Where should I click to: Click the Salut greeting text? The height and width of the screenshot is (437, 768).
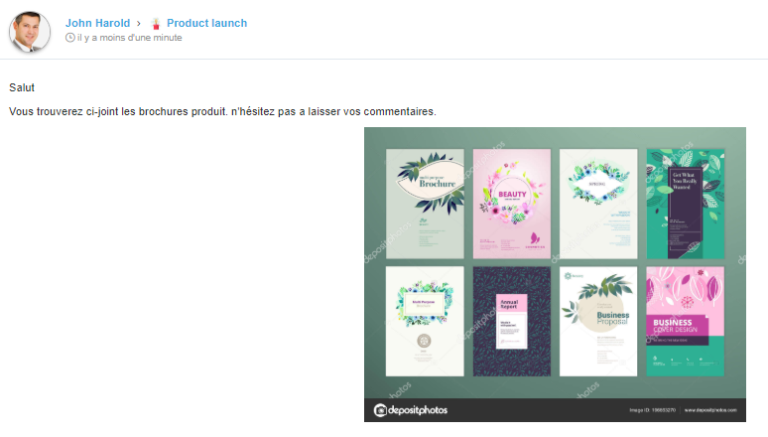(x=22, y=88)
